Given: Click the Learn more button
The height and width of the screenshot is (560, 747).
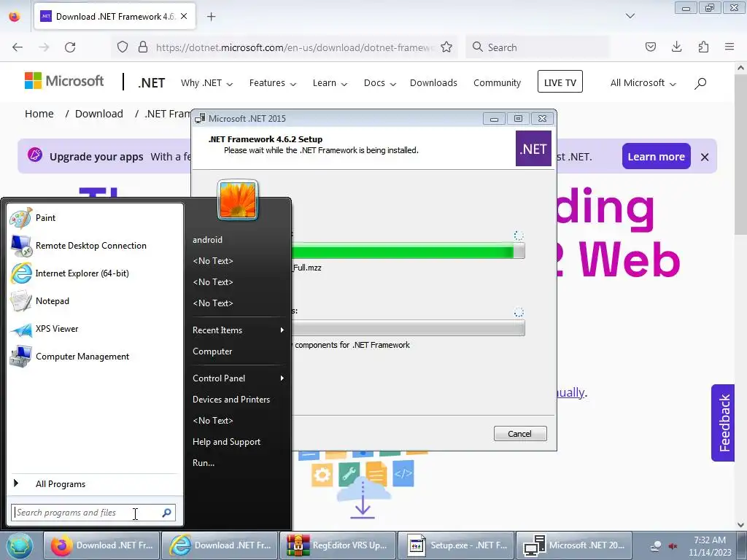Looking at the screenshot, I should pos(656,156).
